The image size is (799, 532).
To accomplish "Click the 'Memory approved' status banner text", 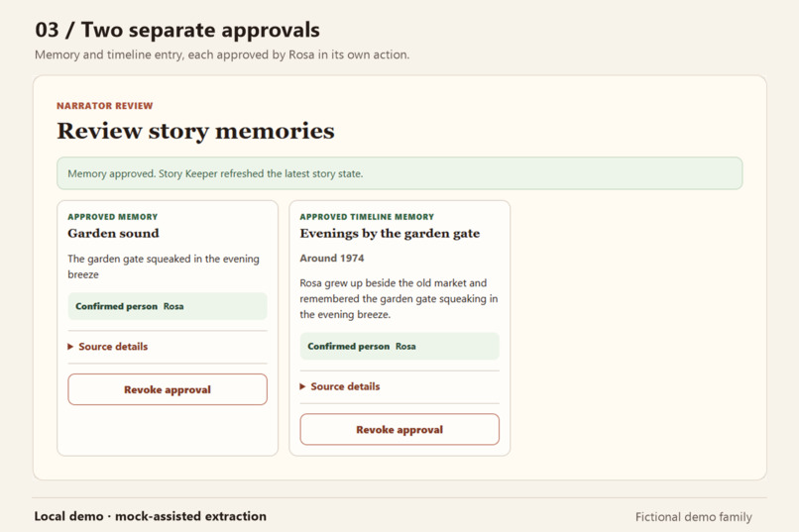I will pyautogui.click(x=215, y=173).
